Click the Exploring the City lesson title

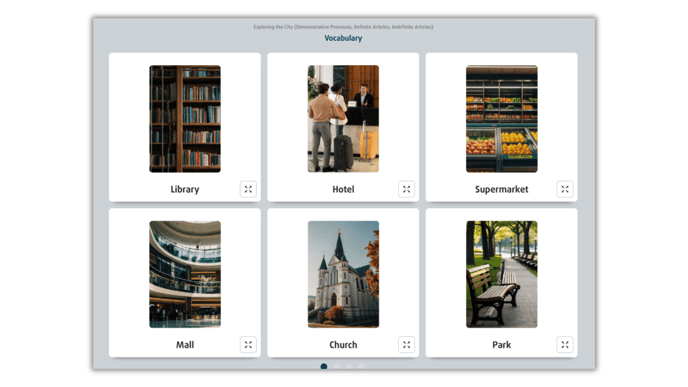(343, 27)
